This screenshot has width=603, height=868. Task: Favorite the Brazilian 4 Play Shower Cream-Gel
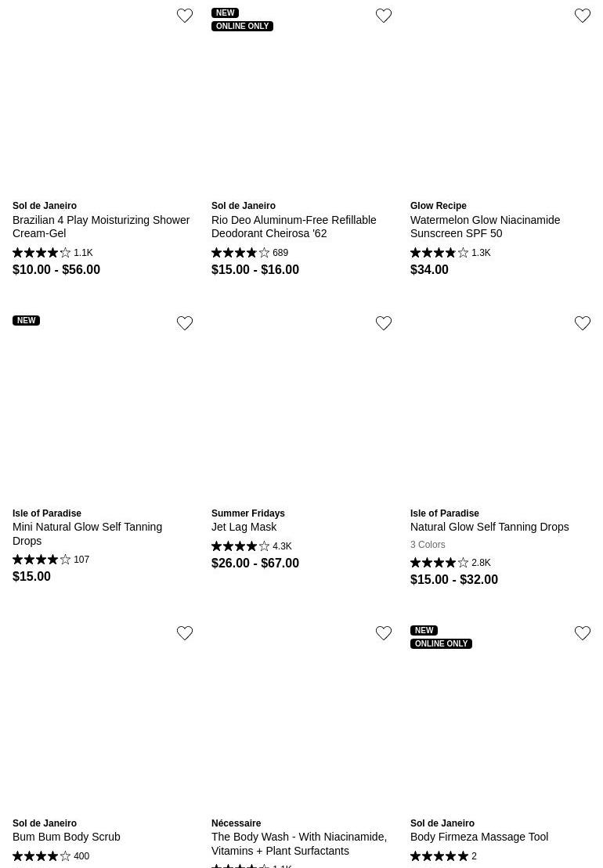pos(185,16)
